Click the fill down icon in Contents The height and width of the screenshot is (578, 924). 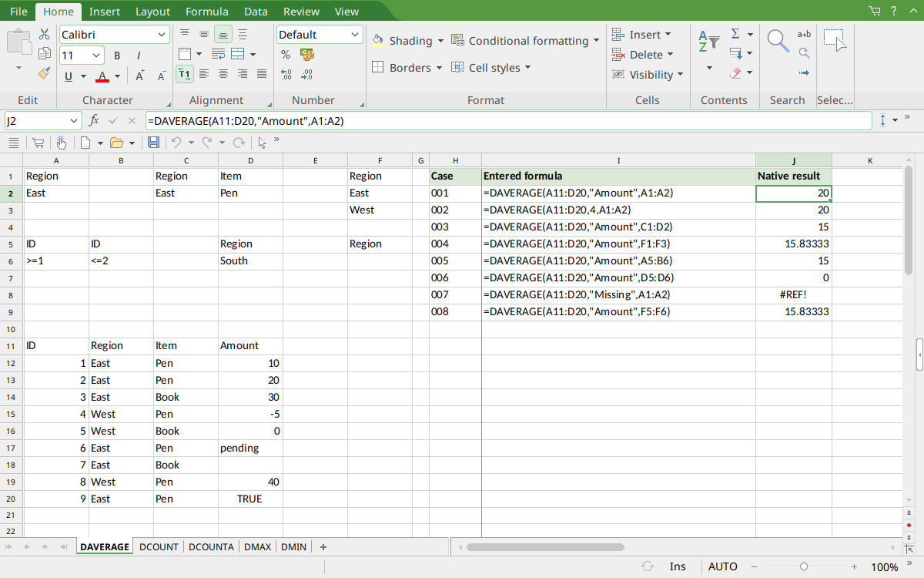click(735, 54)
